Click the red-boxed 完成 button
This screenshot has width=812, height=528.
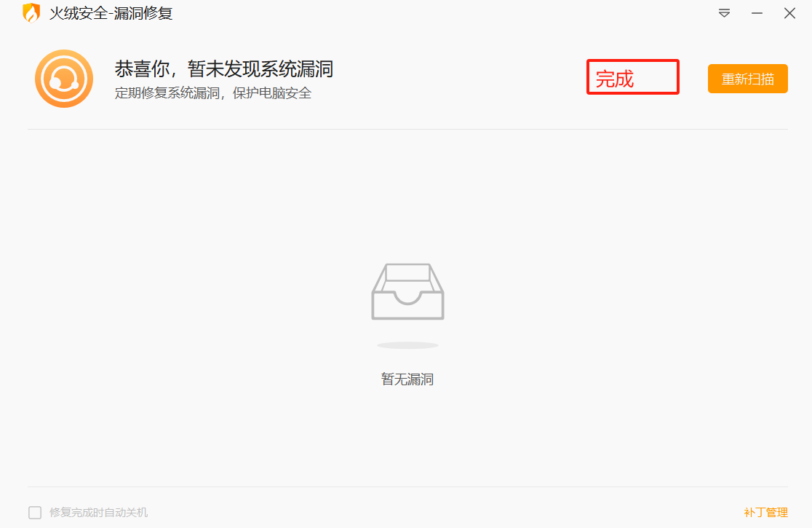coord(632,77)
